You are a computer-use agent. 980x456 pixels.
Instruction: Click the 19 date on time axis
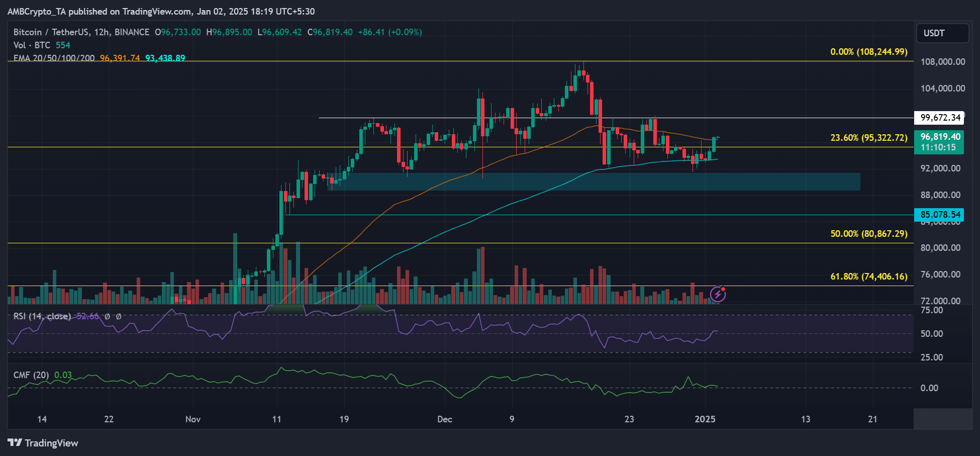(344, 419)
